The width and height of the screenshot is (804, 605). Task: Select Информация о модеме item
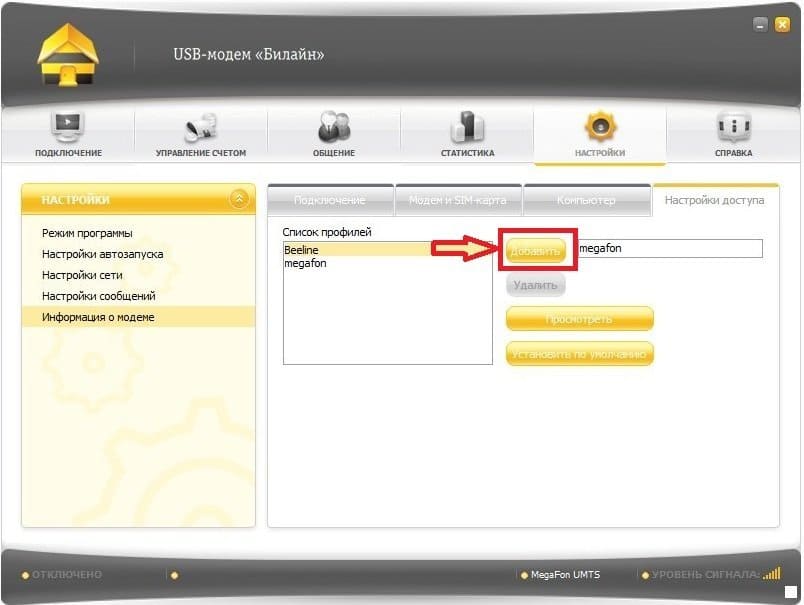[x=138, y=317]
